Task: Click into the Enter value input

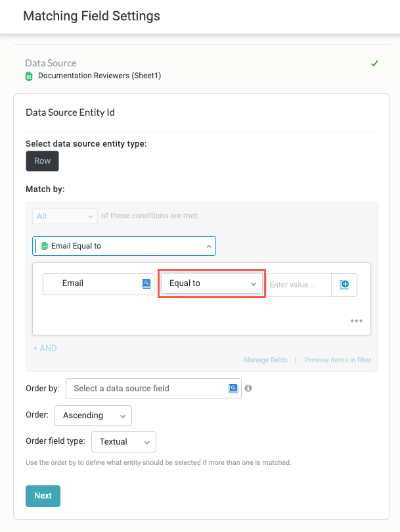Action: 298,285
